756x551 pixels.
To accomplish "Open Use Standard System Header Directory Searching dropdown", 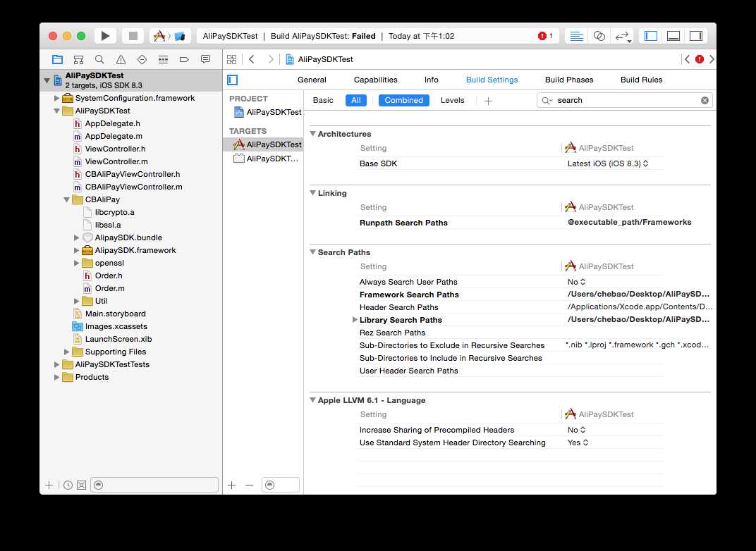I will (578, 442).
